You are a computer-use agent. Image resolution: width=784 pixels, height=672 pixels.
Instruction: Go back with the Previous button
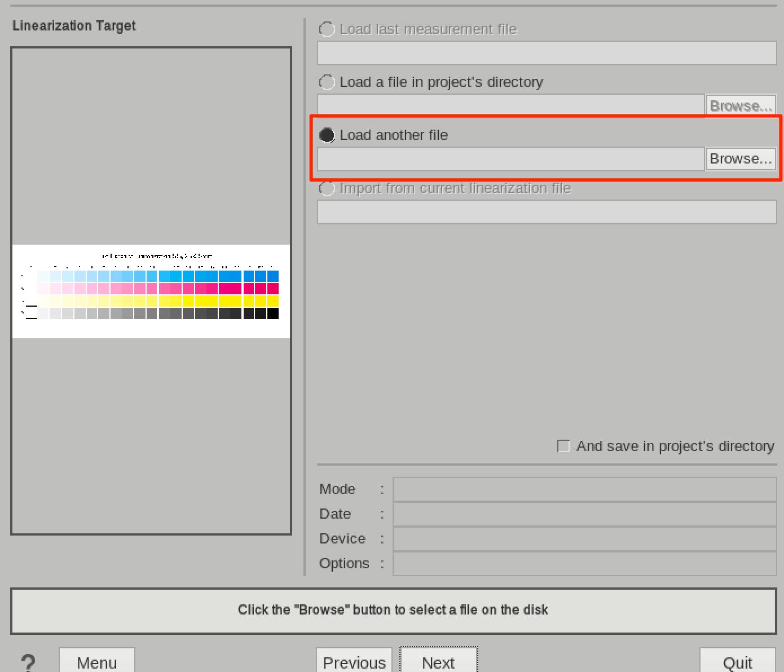(x=354, y=662)
